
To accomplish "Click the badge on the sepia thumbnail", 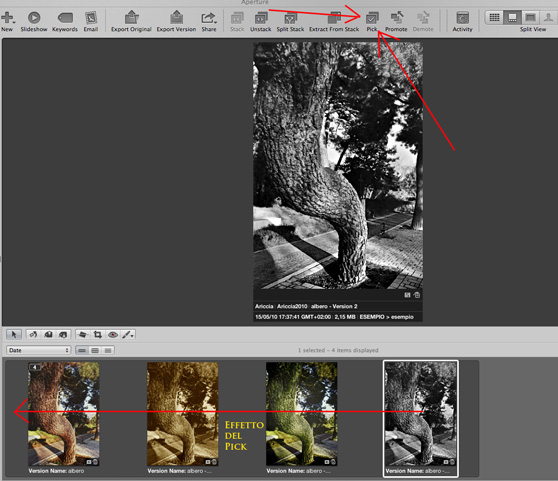I will point(211,462).
